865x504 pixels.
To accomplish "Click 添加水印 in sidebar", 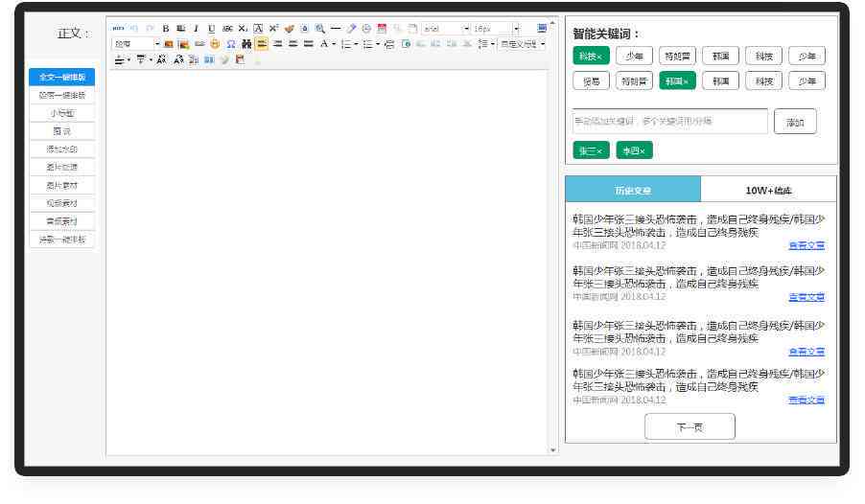I will click(x=61, y=149).
